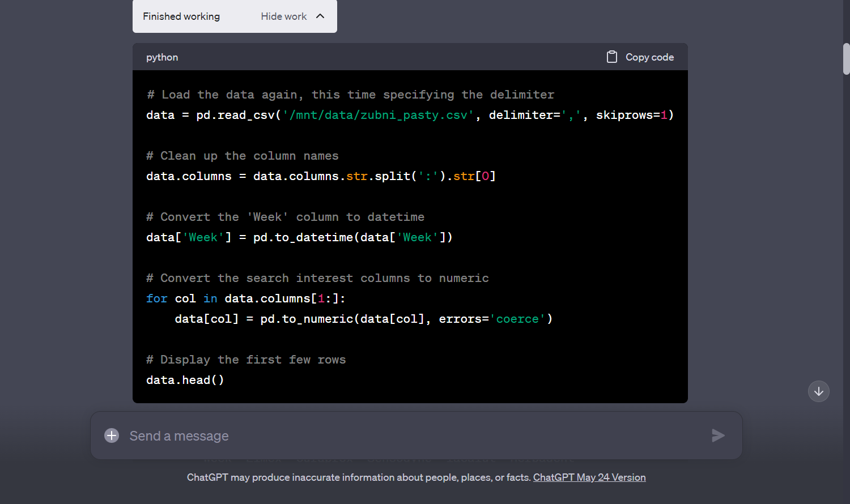Click the clipboard copy icon

click(x=611, y=57)
